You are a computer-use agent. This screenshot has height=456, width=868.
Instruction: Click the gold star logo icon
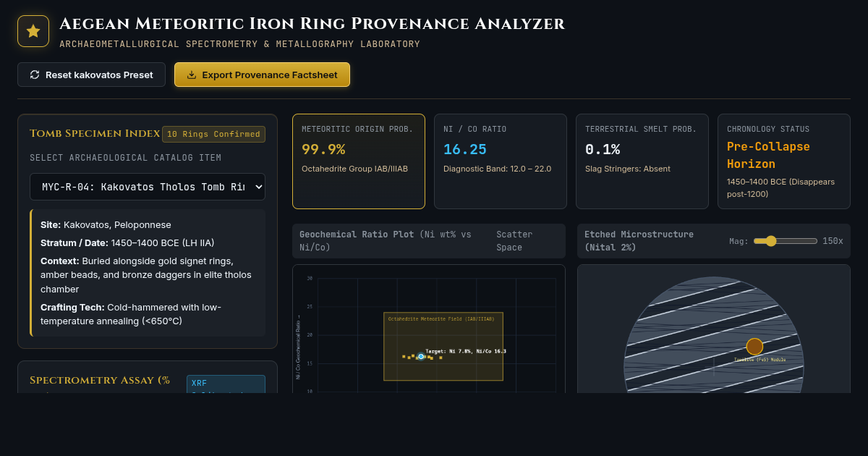33,31
